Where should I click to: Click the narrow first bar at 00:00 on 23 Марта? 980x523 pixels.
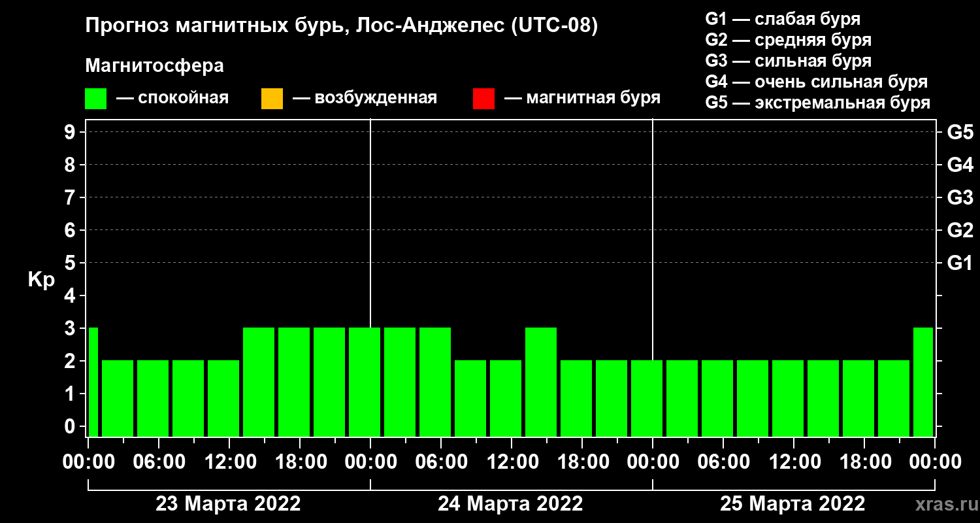click(93, 382)
